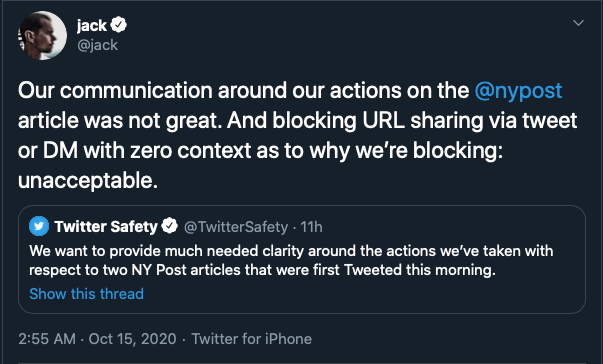Click the quoted tweet text about NY Post articles
The image size is (603, 364).
pos(291,260)
